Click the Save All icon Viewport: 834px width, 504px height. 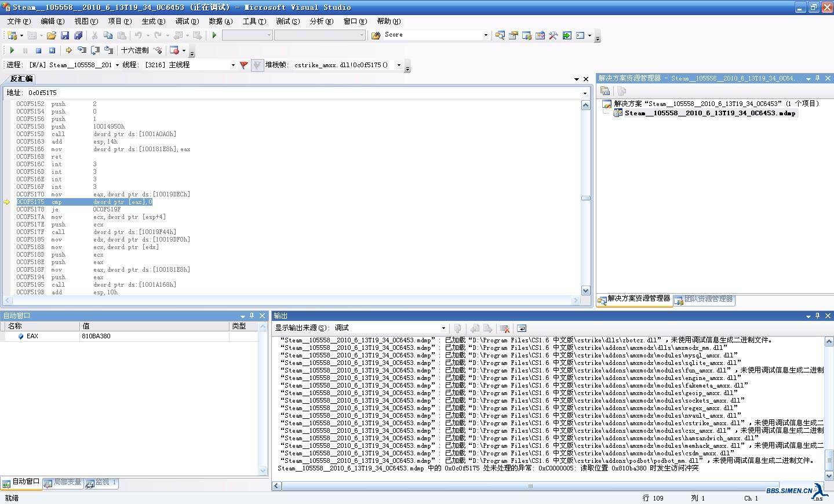point(78,35)
